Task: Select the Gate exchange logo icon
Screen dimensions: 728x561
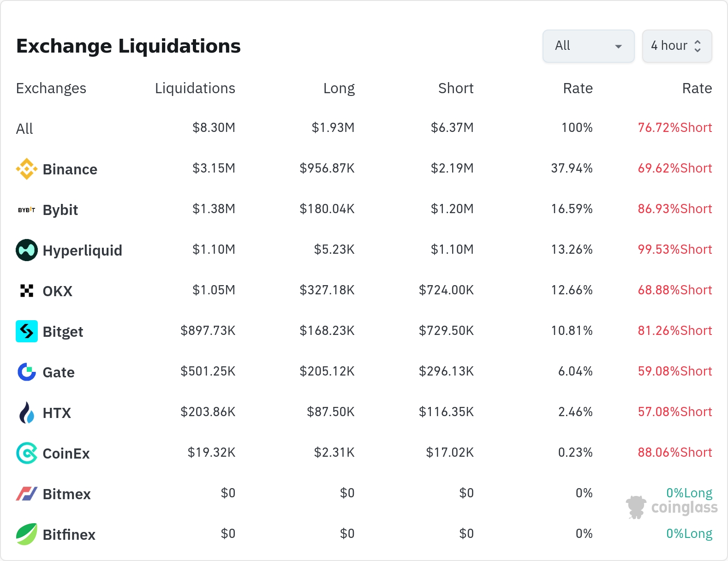Action: [27, 372]
